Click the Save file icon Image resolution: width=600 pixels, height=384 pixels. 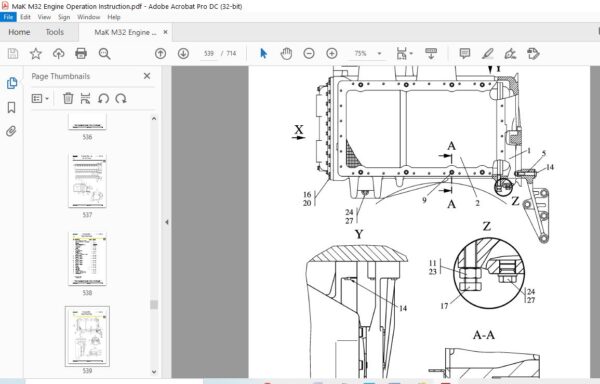point(13,54)
